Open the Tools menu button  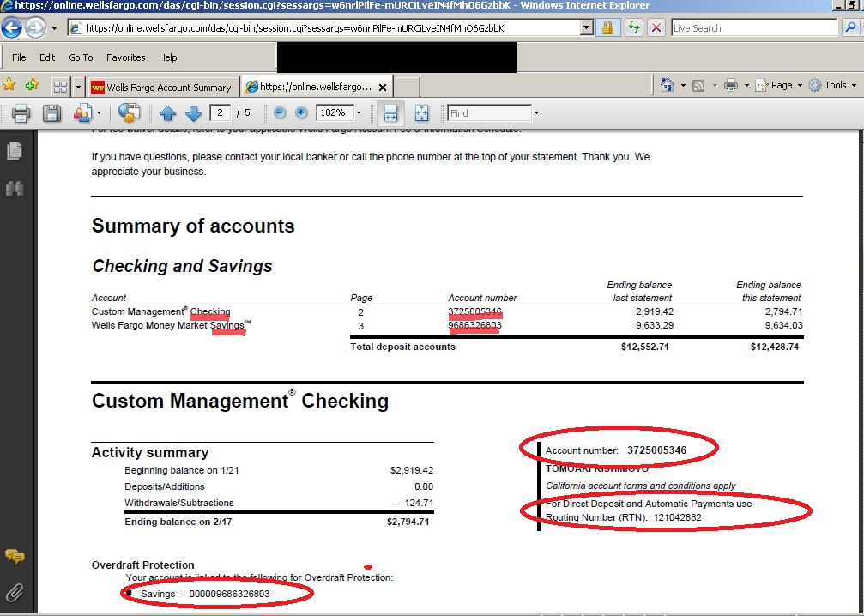coord(832,85)
